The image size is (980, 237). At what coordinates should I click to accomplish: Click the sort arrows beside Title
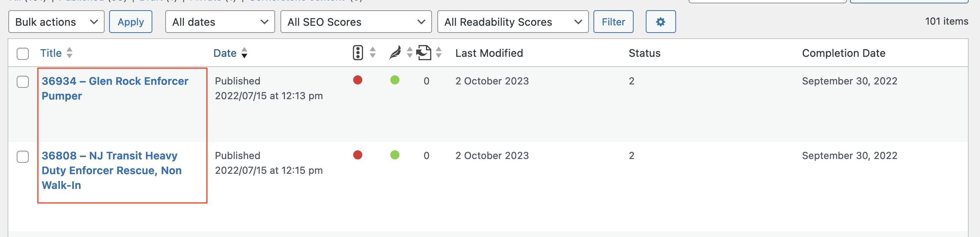pos(69,53)
